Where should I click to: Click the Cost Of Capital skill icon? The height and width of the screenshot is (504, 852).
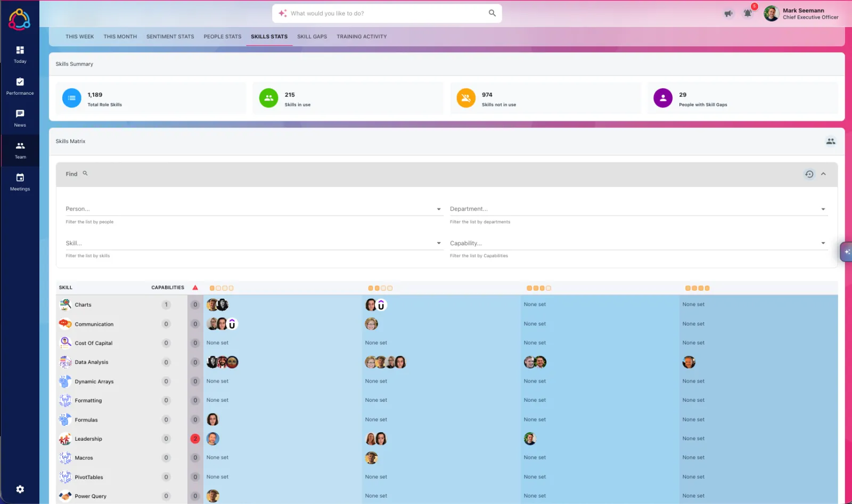click(x=65, y=343)
